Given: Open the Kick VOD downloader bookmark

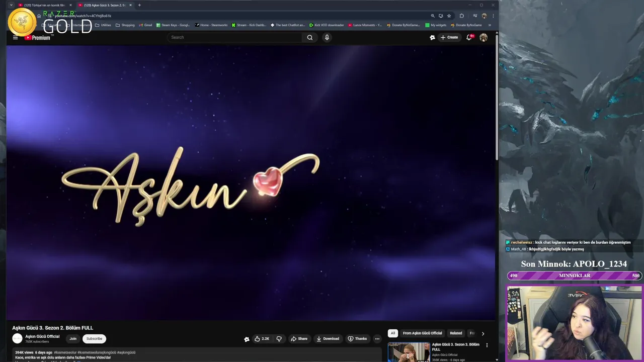Looking at the screenshot, I should tap(327, 25).
